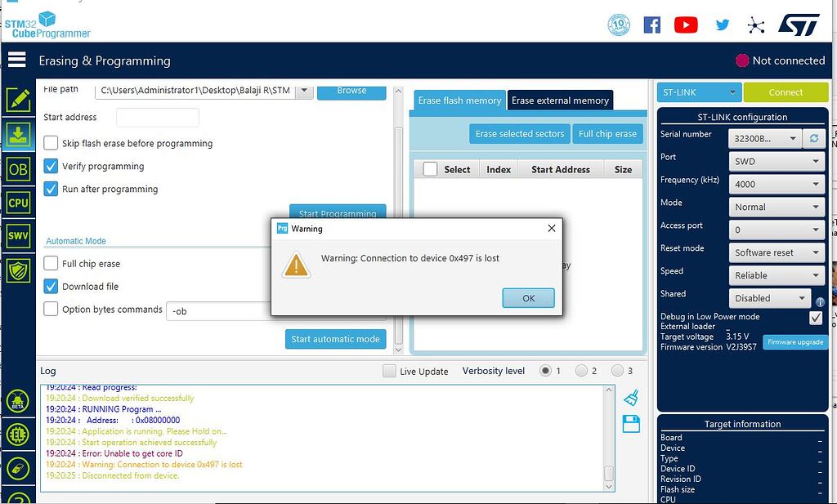Image resolution: width=837 pixels, height=504 pixels.
Task: Open the YouTube icon in the header
Action: coord(686,25)
